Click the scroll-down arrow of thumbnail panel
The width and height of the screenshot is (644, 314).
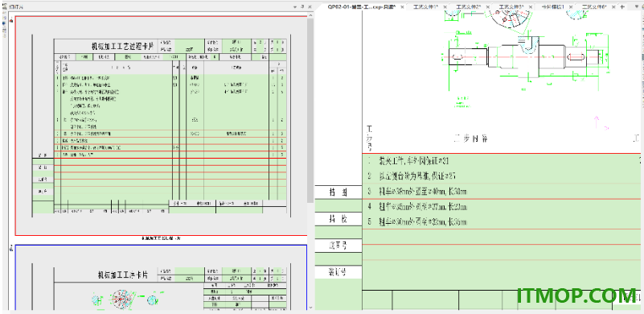click(310, 307)
